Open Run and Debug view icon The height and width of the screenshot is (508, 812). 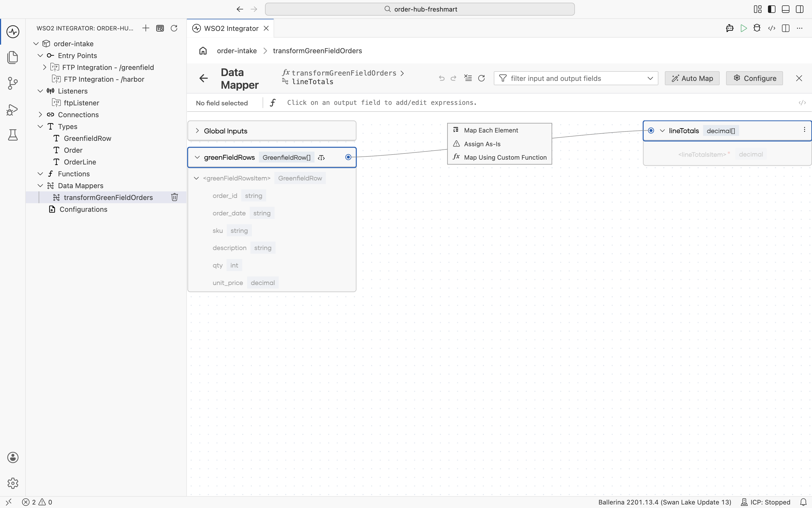pos(13,110)
